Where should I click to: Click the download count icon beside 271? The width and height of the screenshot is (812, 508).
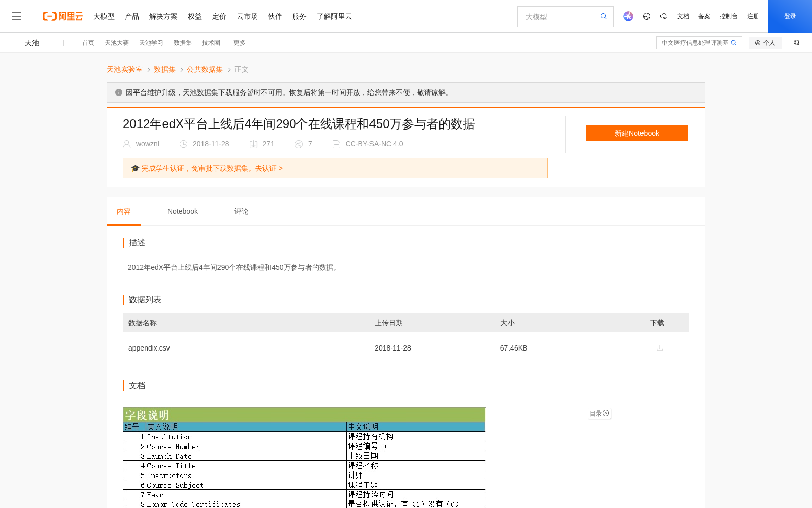[x=254, y=144]
